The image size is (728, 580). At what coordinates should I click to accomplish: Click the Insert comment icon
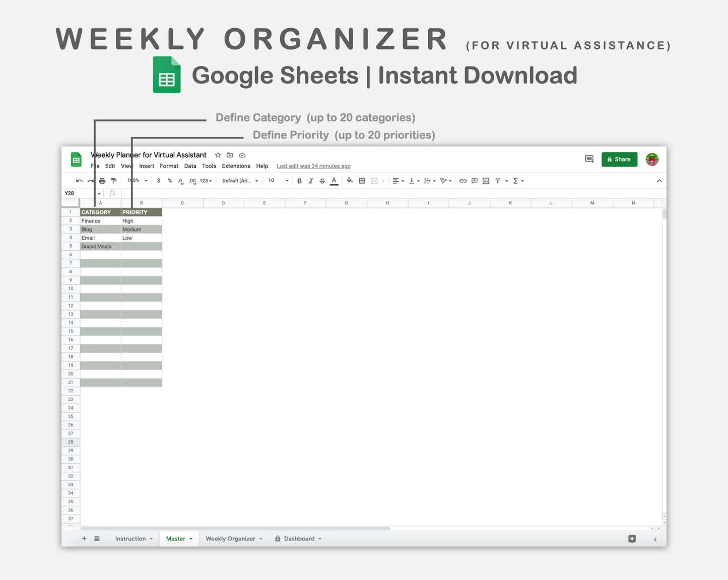coord(474,180)
